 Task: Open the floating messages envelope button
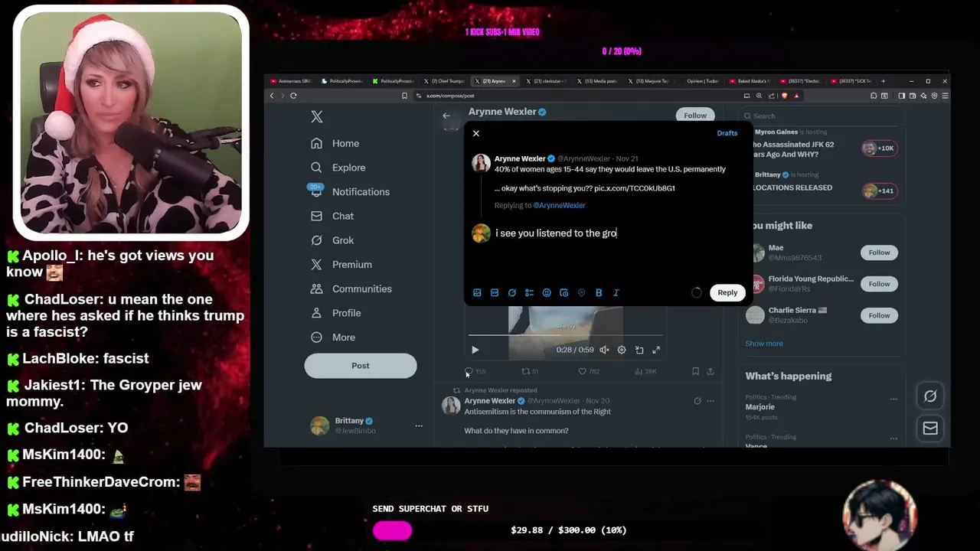pos(930,429)
